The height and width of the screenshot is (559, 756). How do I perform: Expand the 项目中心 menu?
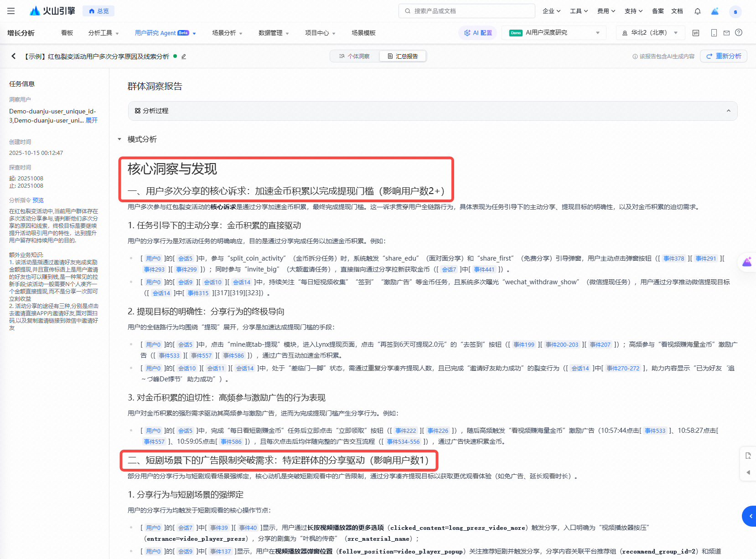click(320, 33)
